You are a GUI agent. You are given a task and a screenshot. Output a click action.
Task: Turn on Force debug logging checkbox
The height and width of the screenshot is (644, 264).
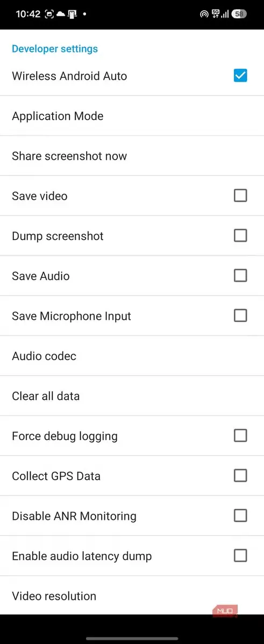pos(240,435)
